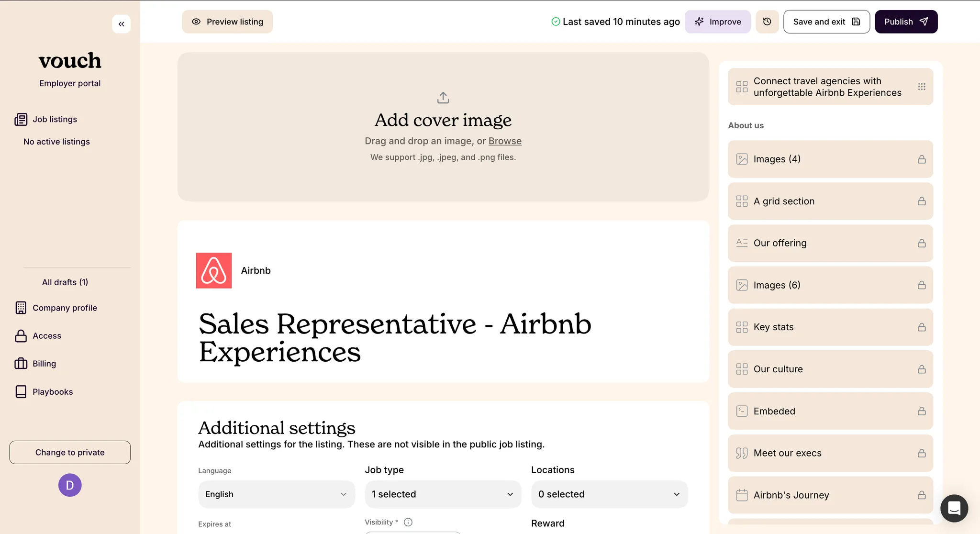Click the Change to private button
This screenshot has width=980, height=534.
pyautogui.click(x=70, y=452)
